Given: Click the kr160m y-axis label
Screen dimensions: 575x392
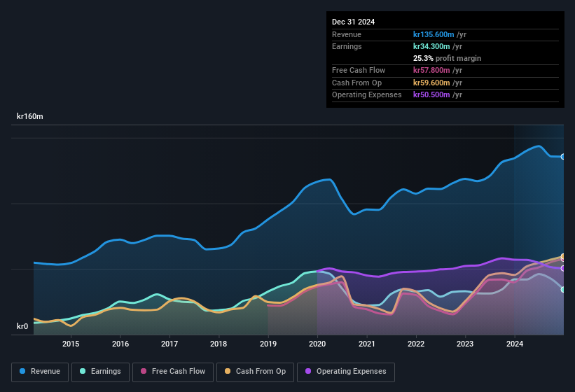Looking at the screenshot, I should [29, 116].
